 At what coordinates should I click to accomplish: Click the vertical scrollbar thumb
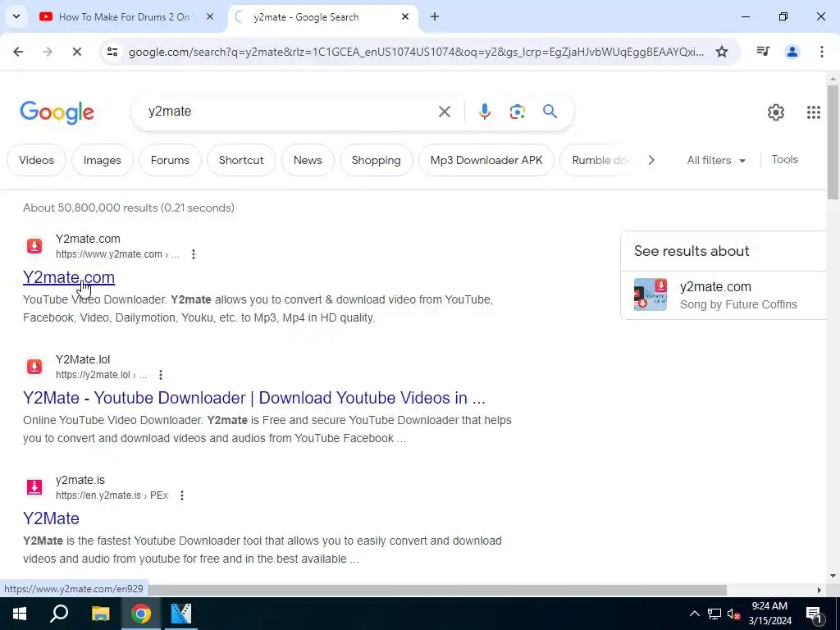833,142
